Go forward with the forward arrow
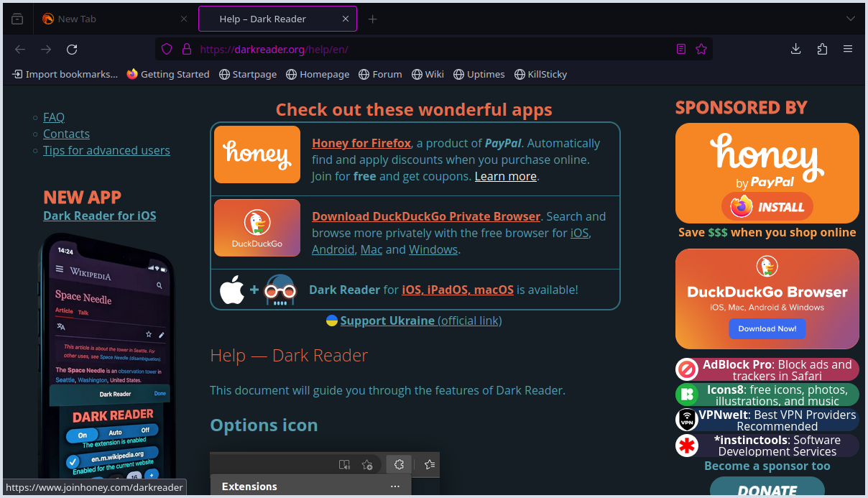The width and height of the screenshot is (868, 498). tap(46, 50)
